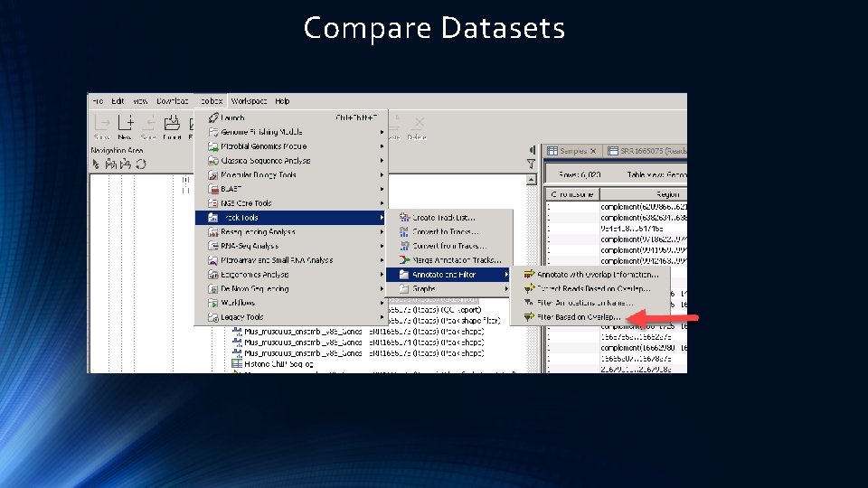Open the View menu
This screenshot has width=868, height=488.
point(140,100)
